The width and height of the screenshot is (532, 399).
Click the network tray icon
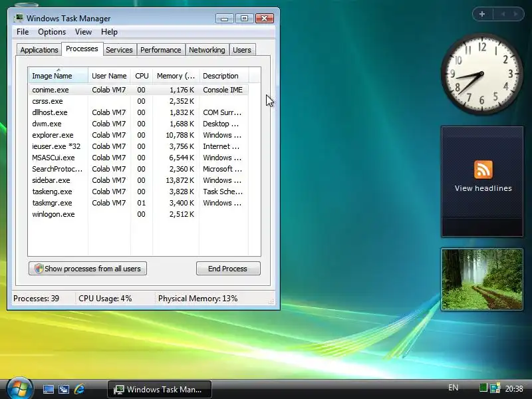(495, 388)
